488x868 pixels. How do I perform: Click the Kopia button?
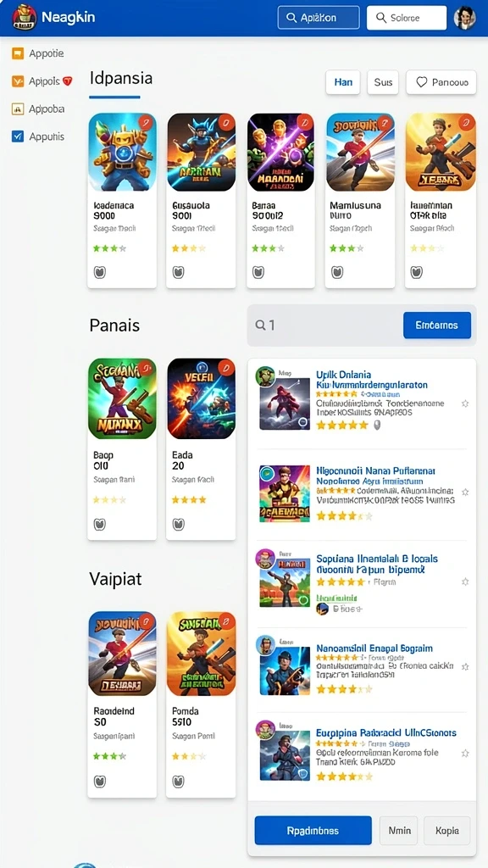click(447, 831)
